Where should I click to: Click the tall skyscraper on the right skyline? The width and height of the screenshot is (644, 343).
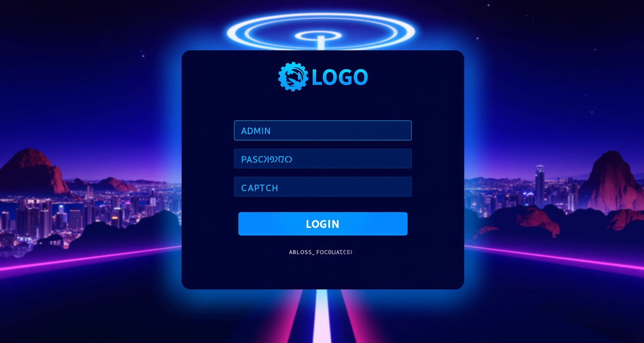540,186
